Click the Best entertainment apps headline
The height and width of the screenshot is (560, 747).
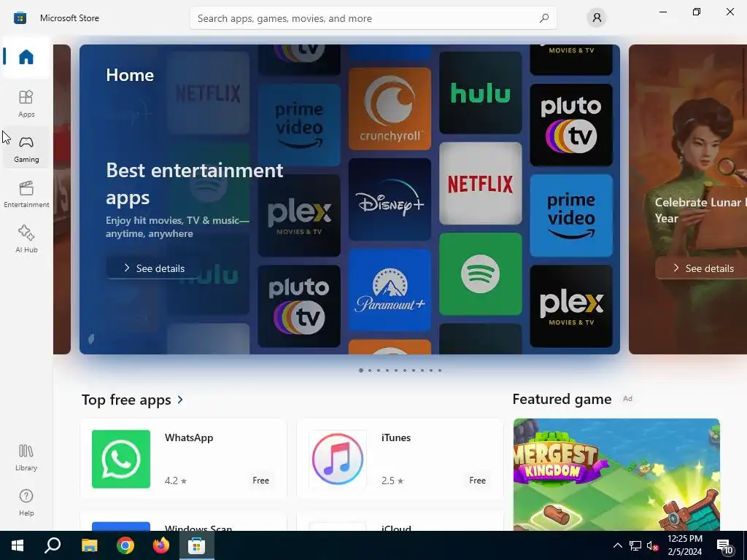click(x=194, y=184)
